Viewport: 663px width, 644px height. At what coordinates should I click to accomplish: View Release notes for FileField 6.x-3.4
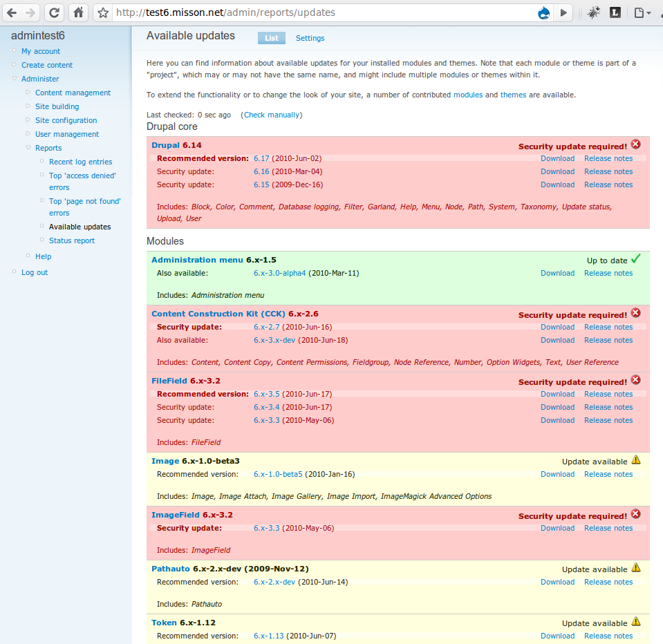pos(608,408)
